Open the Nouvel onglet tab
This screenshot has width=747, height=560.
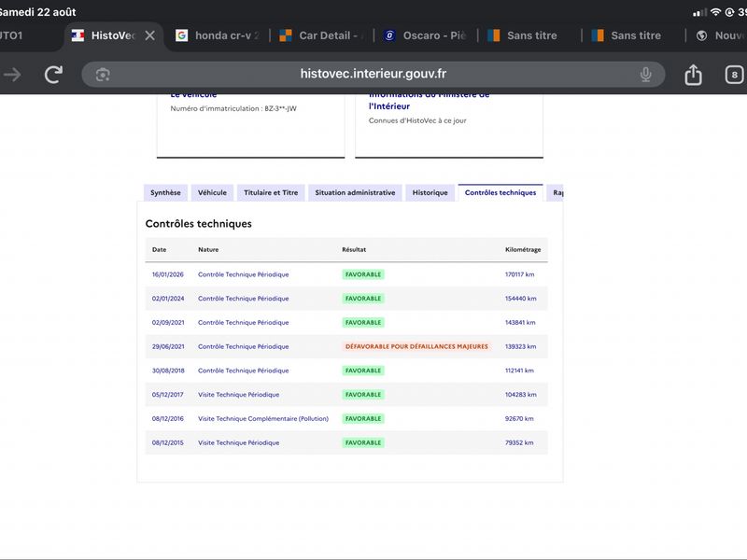pos(721,35)
